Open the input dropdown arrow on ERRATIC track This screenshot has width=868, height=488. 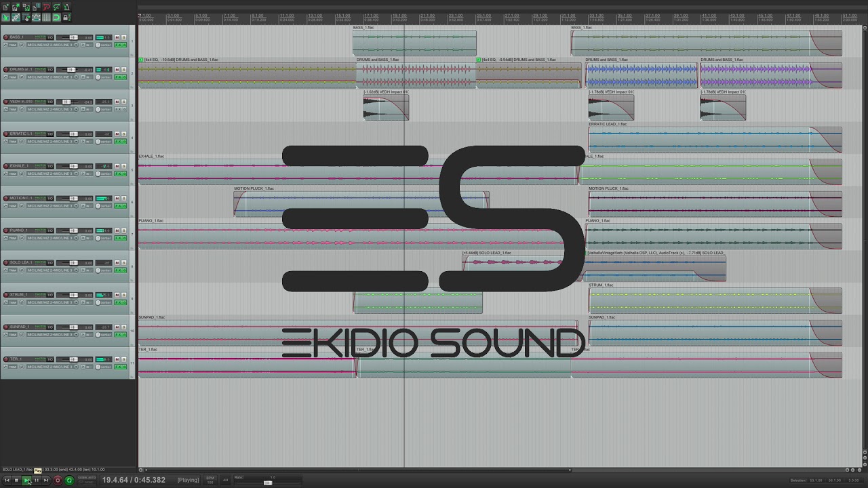click(x=76, y=142)
